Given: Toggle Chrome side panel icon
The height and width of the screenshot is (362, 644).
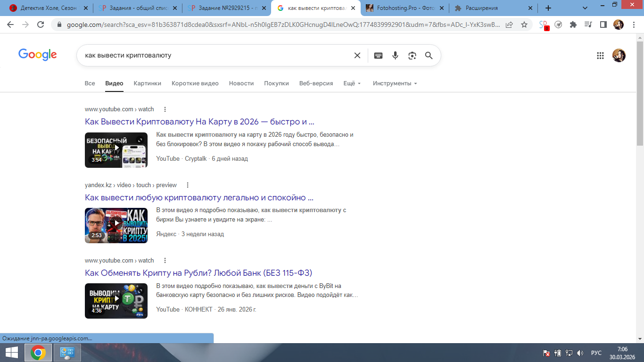Looking at the screenshot, I should click(x=603, y=25).
